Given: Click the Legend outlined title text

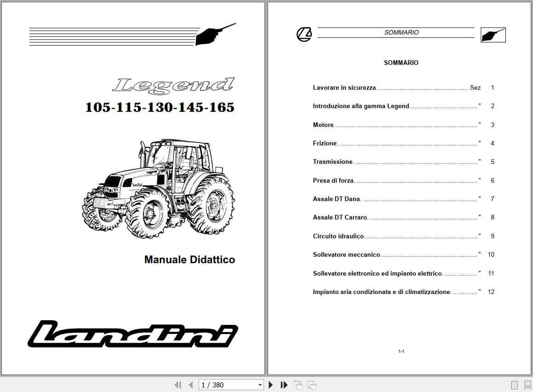Looking at the screenshot, I should pos(173,85).
